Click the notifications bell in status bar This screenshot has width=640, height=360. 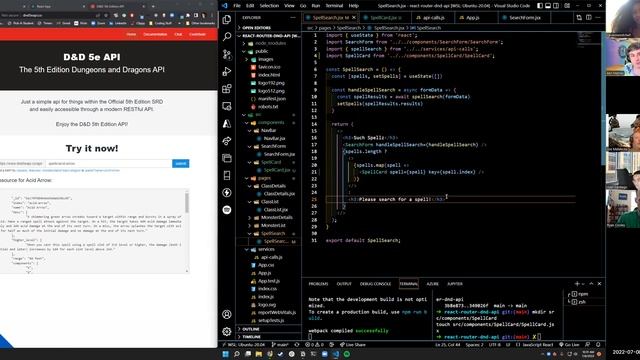[598, 344]
